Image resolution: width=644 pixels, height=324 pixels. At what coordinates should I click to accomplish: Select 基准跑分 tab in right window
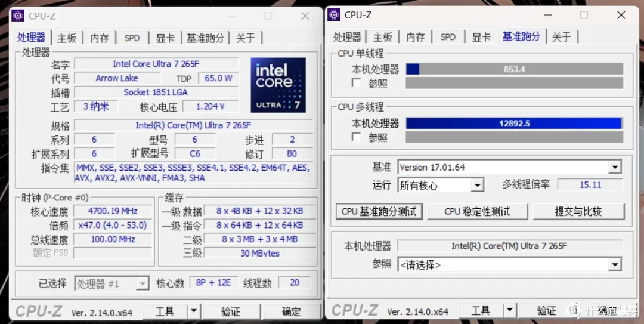[x=521, y=36]
